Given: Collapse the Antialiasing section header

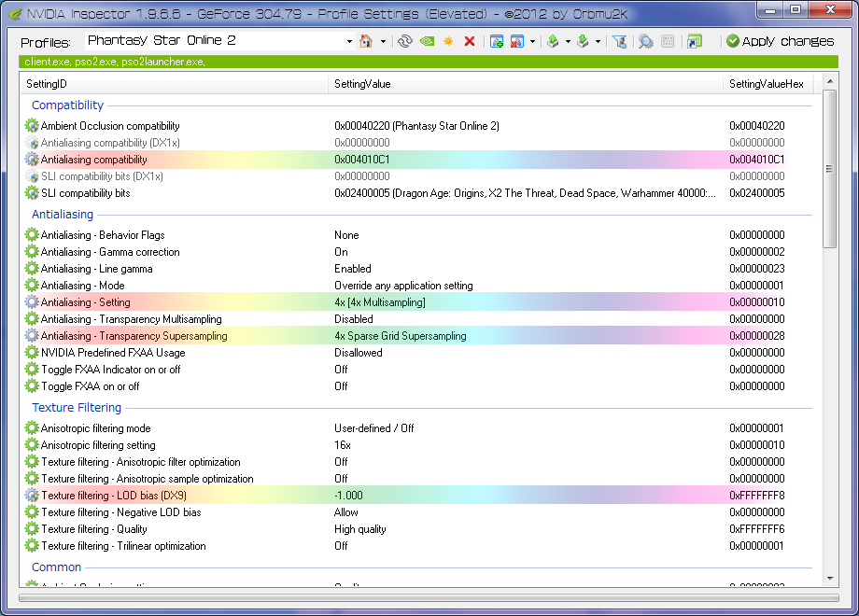Looking at the screenshot, I should pos(63,214).
